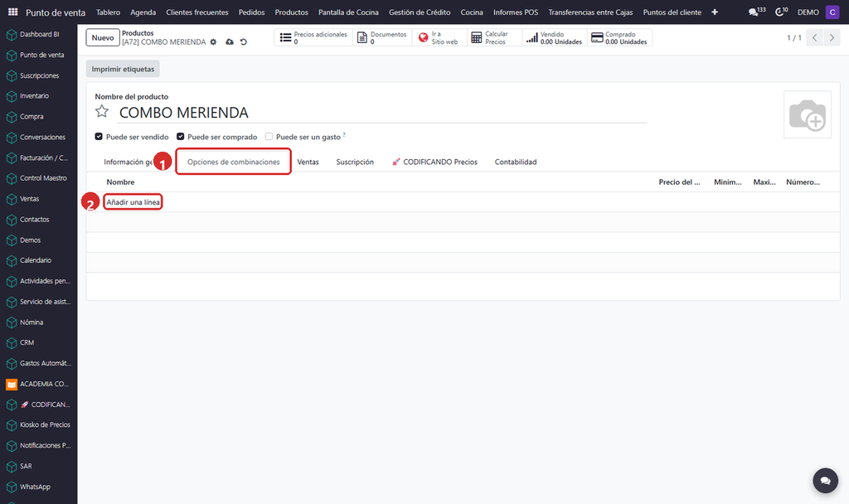This screenshot has height=504, width=849.
Task: Toggle Puede ser vendido checkbox
Action: (99, 137)
